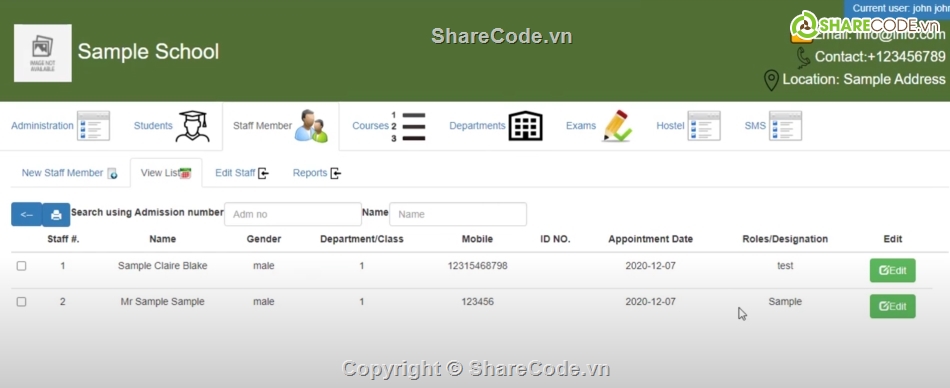Click role cell 'test'
Viewport: 950px width, 388px height.
pyautogui.click(x=785, y=266)
